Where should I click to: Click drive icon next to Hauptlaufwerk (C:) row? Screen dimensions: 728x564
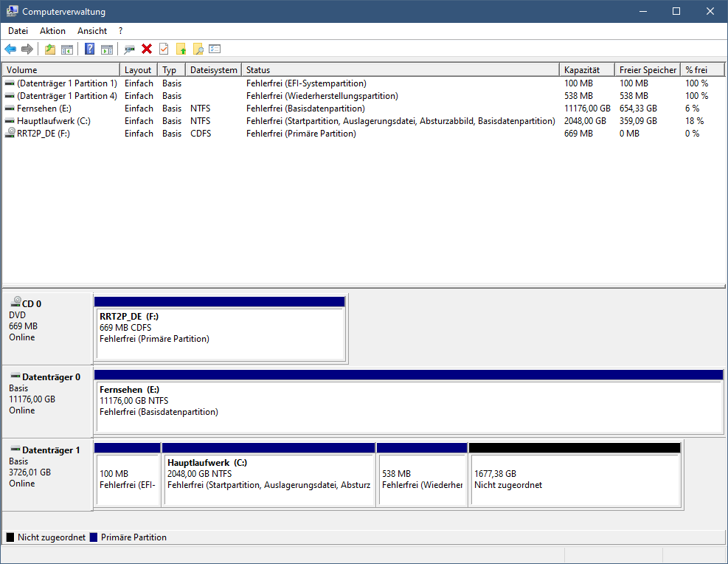click(10, 121)
